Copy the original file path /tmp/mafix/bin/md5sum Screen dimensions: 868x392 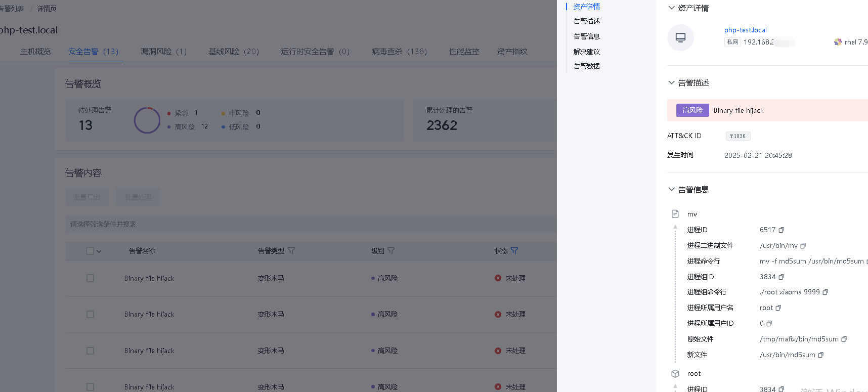click(x=844, y=339)
